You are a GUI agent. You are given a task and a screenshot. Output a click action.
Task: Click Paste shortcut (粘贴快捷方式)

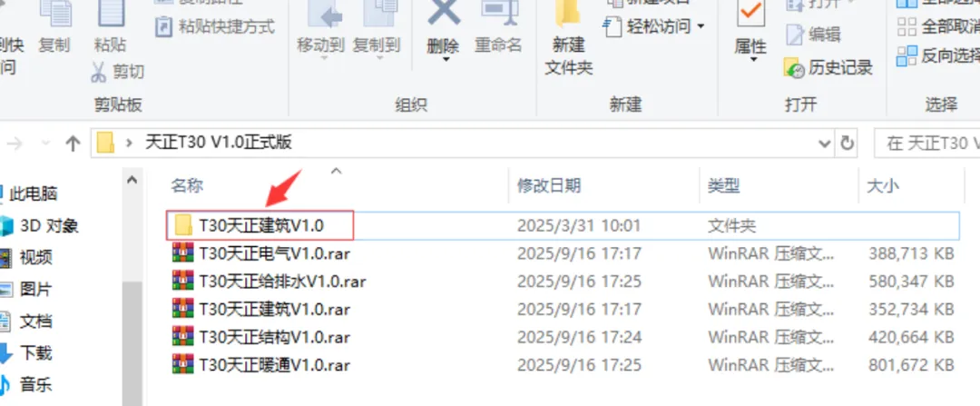214,26
